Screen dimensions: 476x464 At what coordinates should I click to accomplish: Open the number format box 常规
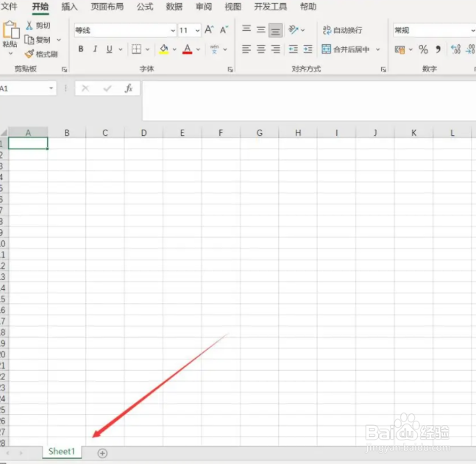tap(434, 30)
